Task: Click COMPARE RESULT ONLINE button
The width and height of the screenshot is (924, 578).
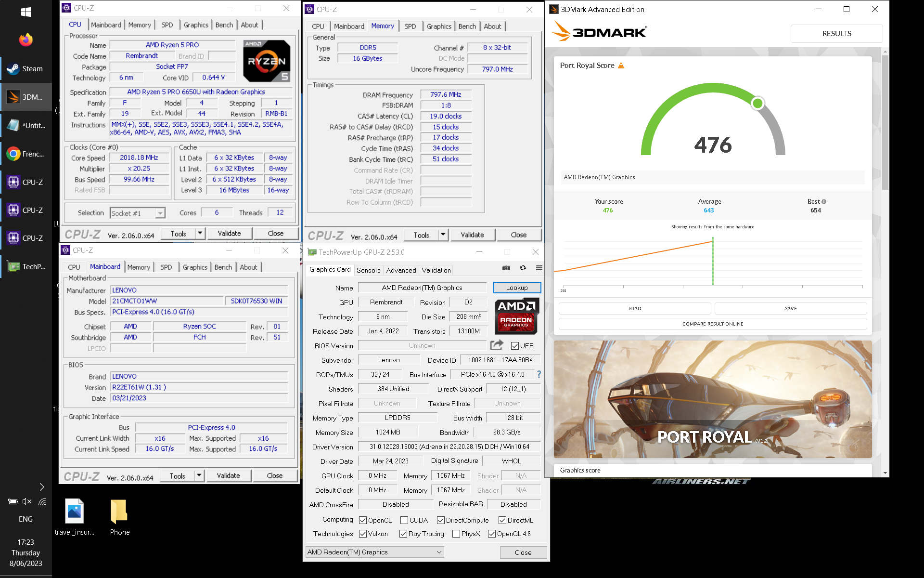Action: coord(713,324)
